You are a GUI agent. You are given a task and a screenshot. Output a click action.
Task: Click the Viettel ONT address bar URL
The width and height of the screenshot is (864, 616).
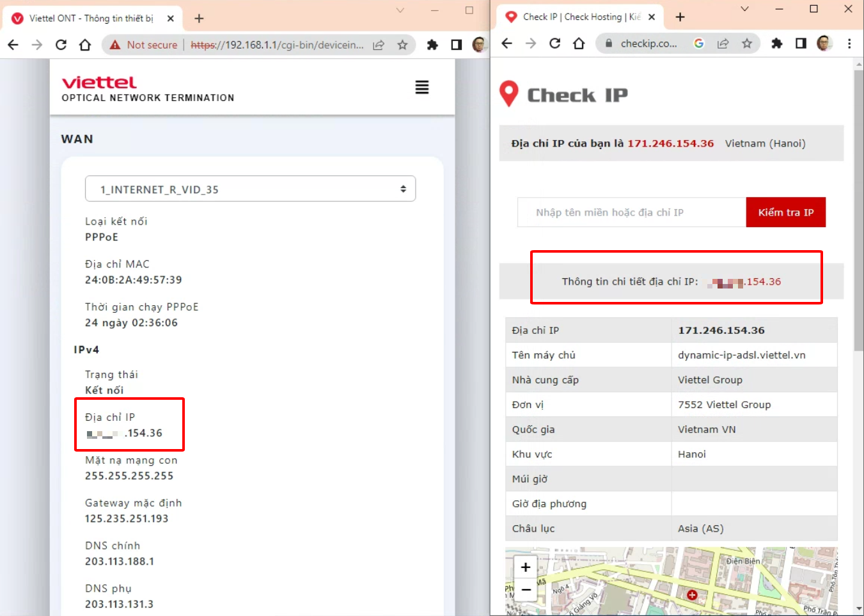276,45
